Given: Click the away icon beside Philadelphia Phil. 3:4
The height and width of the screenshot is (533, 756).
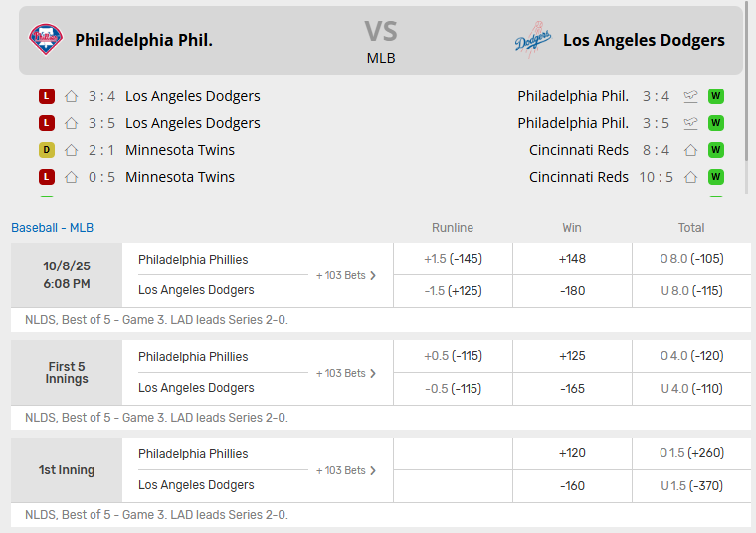Looking at the screenshot, I should click(690, 96).
